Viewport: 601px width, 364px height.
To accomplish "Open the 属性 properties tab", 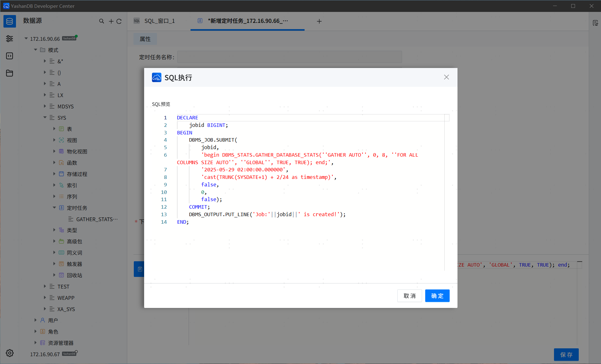I will (x=145, y=39).
